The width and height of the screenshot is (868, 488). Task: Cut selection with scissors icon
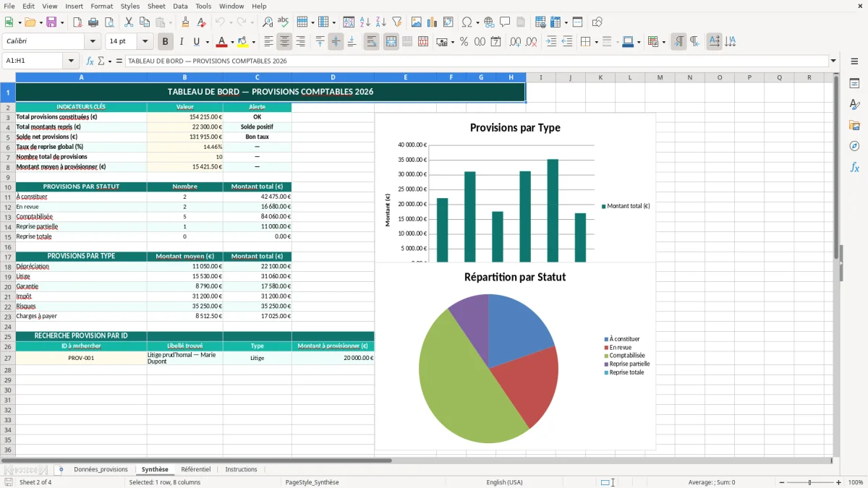tap(128, 22)
